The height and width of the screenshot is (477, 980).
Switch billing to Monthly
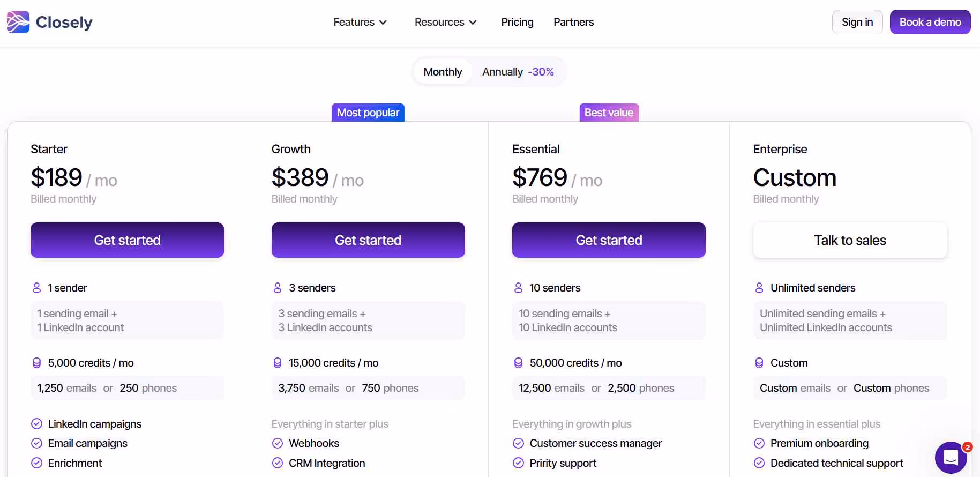tap(443, 72)
